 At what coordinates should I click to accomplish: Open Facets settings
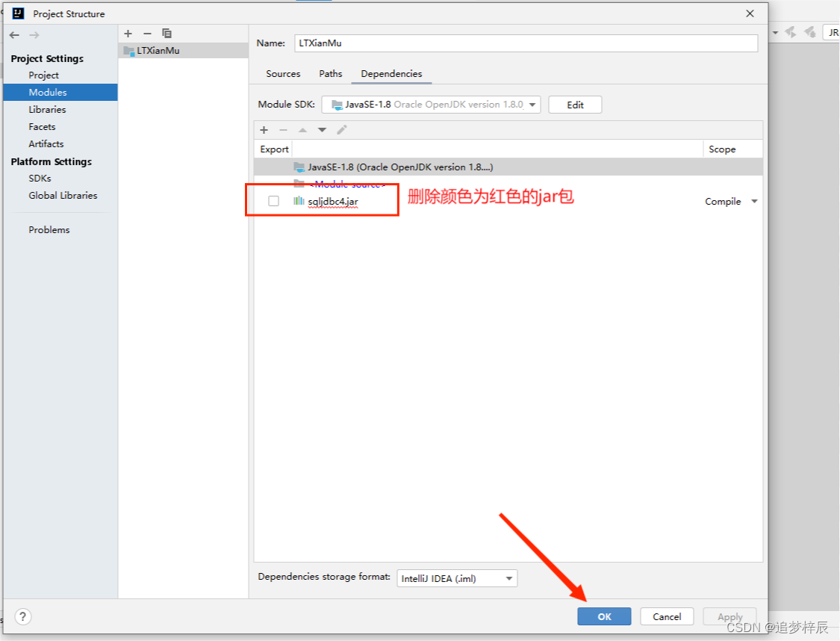point(42,126)
